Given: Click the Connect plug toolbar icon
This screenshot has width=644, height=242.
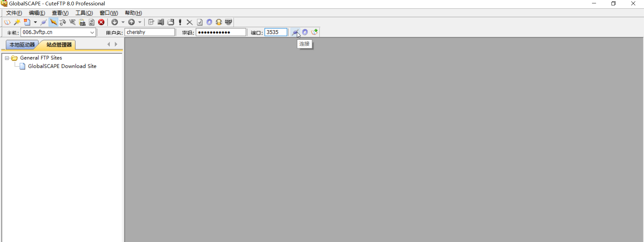Looking at the screenshot, I should (x=44, y=22).
